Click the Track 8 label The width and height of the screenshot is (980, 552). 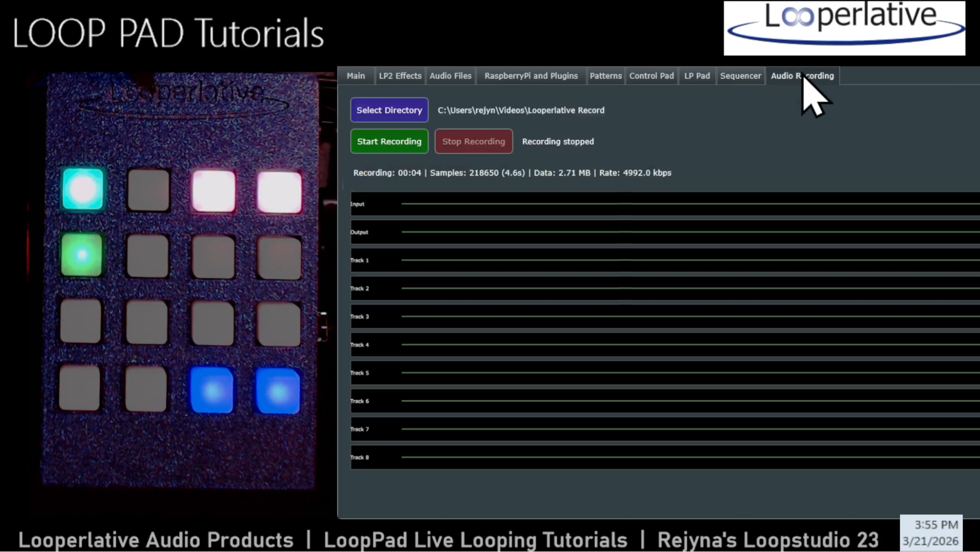coord(359,457)
